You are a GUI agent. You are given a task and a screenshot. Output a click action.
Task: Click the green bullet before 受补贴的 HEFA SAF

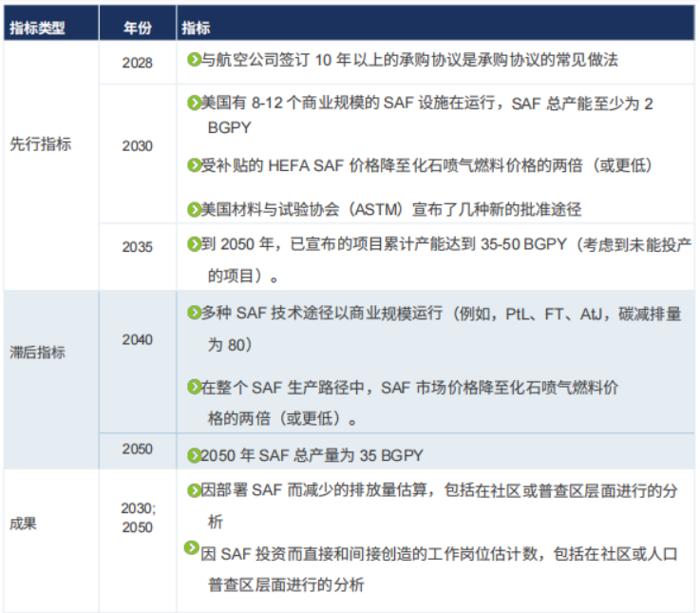(x=194, y=165)
